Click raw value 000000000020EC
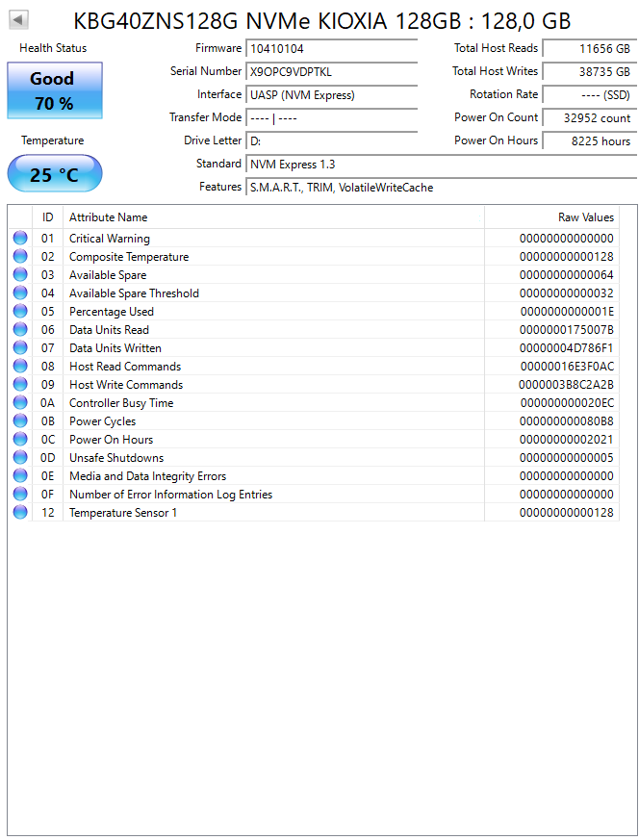This screenshot has width=639, height=840. (567, 403)
